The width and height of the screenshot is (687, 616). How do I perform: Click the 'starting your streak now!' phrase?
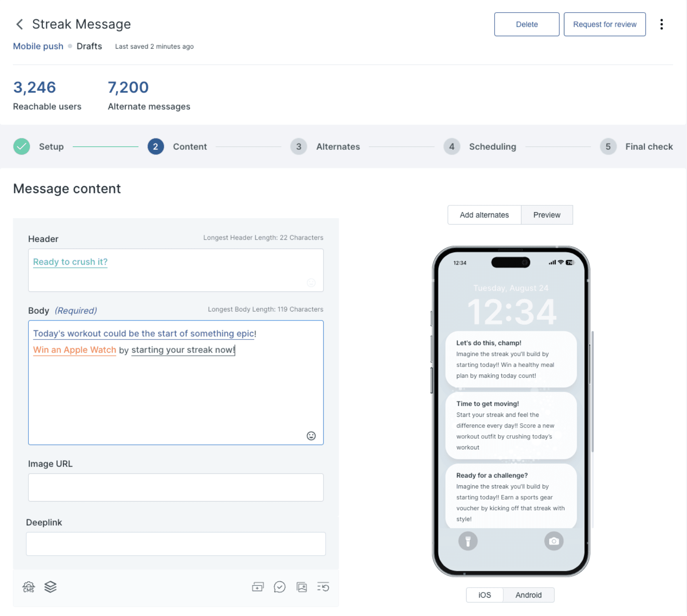tap(183, 350)
